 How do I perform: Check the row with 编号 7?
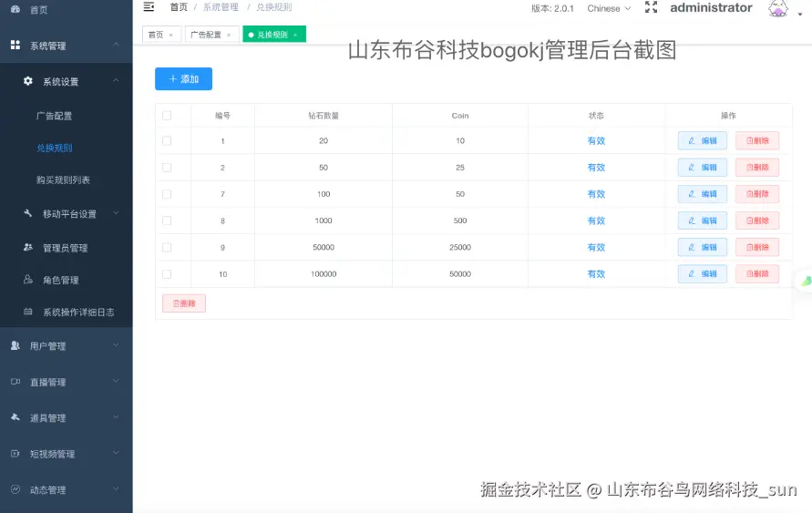point(167,194)
